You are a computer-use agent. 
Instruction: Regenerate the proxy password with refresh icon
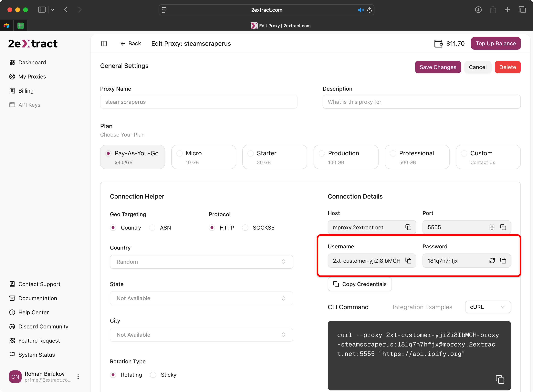click(492, 261)
